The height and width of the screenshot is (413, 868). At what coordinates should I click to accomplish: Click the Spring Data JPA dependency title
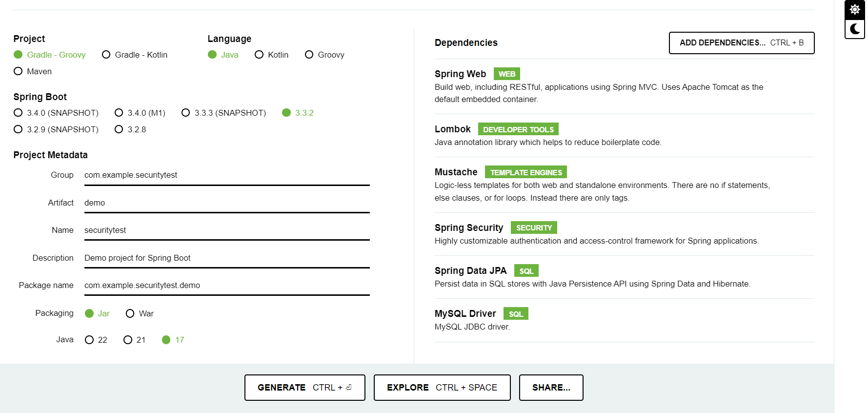(471, 270)
